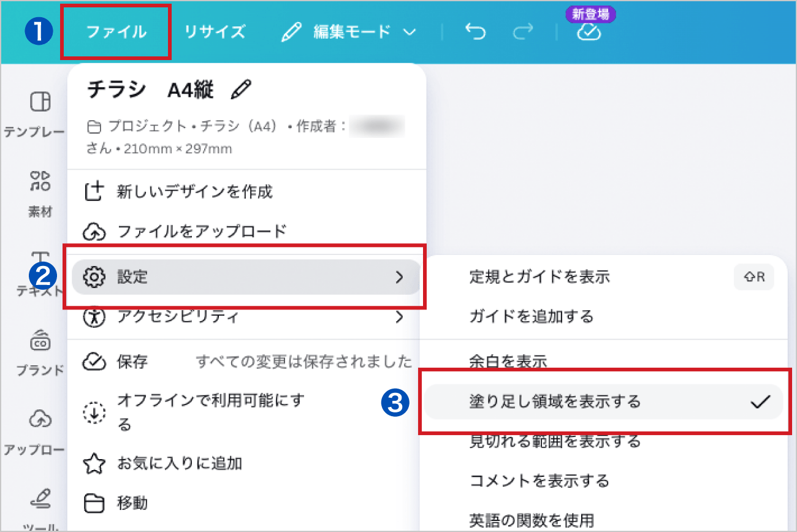The width and height of the screenshot is (797, 532).
Task: Click the undo arrow icon
Action: point(475,32)
